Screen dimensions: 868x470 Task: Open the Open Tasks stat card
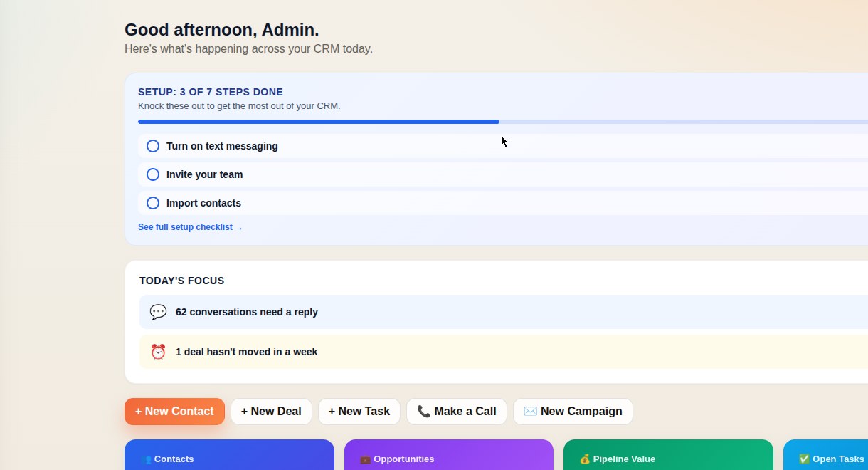coord(825,455)
